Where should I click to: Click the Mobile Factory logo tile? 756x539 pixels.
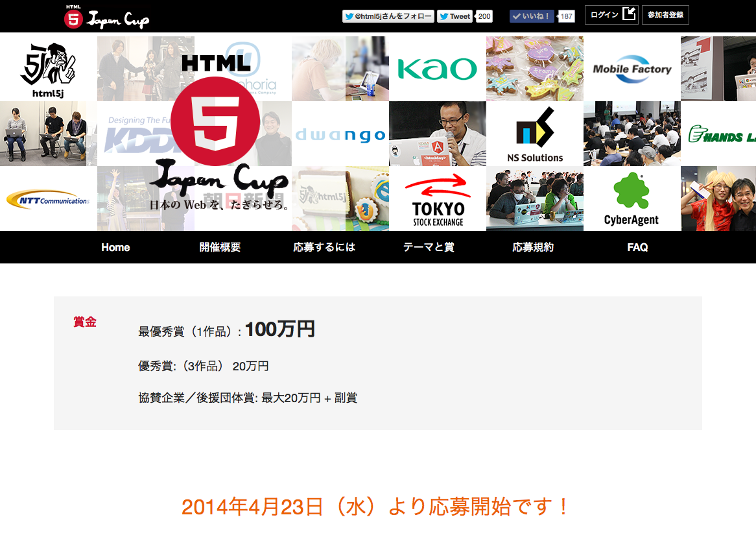pos(632,68)
